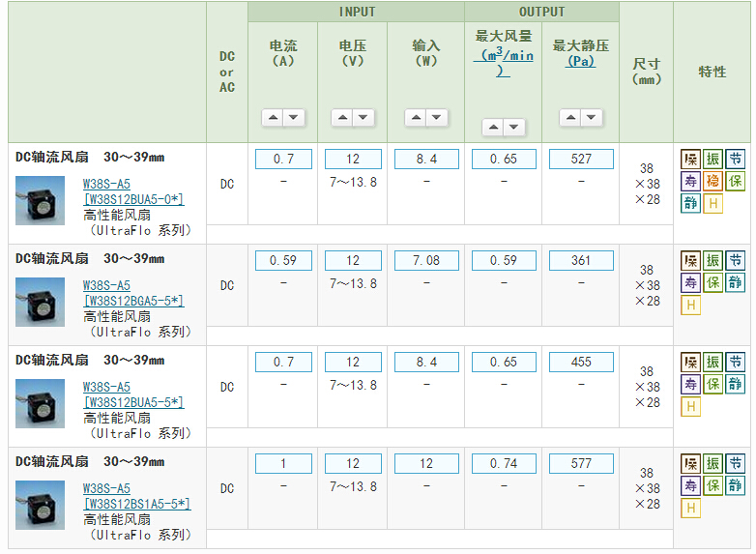This screenshot has height=554, width=756.
Task: Sort 电压 (V) column ascending with up arrow
Action: [342, 117]
